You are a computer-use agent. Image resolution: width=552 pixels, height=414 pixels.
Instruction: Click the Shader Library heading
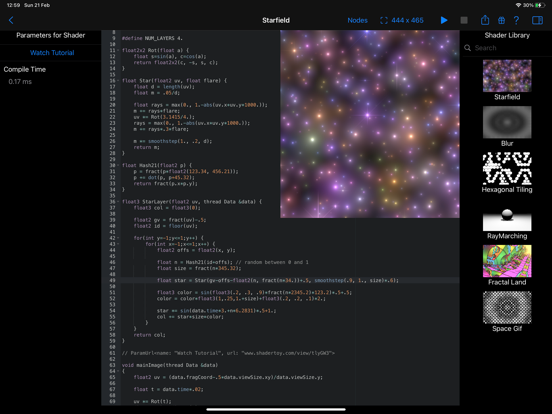coord(507,35)
